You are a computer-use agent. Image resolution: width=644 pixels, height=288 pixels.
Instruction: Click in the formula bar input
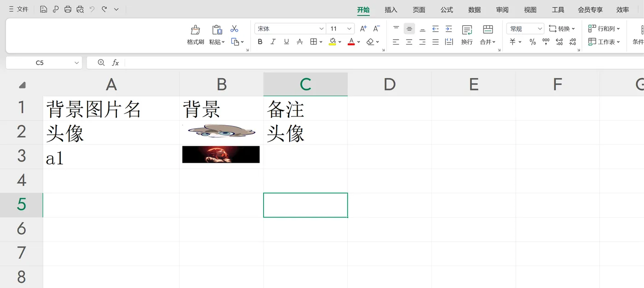pos(384,63)
